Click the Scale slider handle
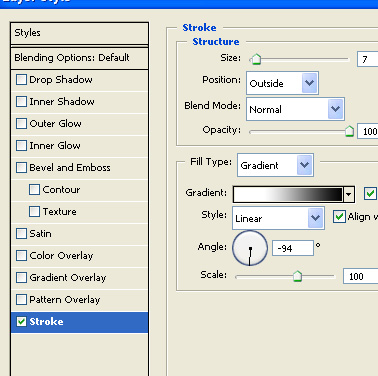 [297, 276]
